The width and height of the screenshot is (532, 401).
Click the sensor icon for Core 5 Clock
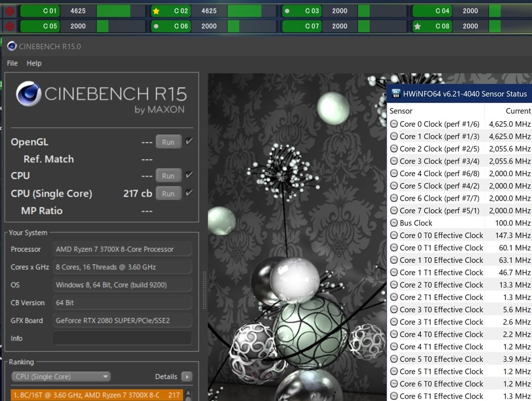[x=394, y=186]
